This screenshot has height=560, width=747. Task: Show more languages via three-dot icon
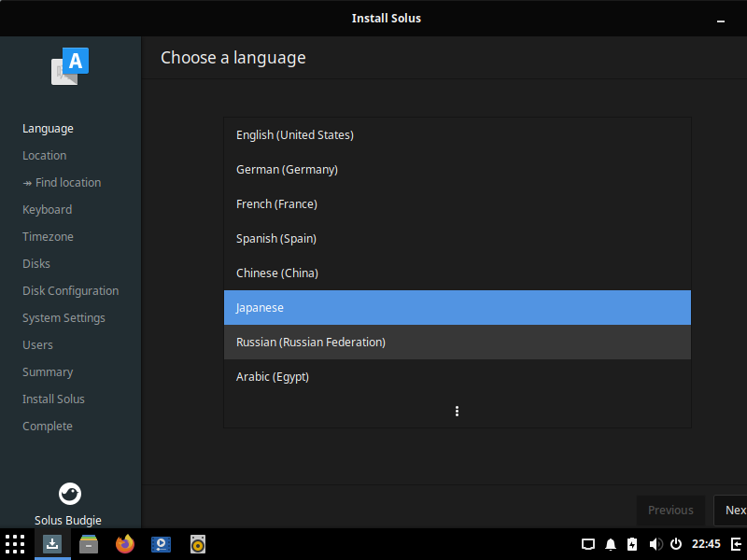tap(457, 411)
